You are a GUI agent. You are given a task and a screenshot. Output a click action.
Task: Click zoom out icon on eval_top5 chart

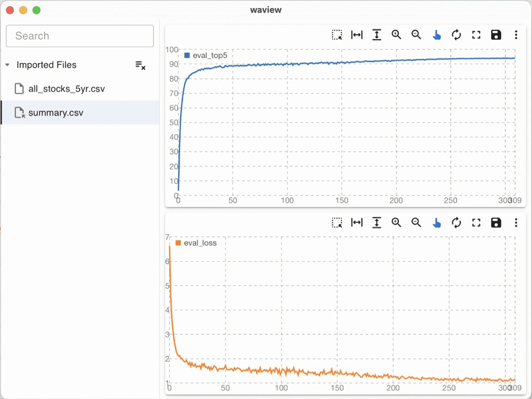pyautogui.click(x=416, y=35)
